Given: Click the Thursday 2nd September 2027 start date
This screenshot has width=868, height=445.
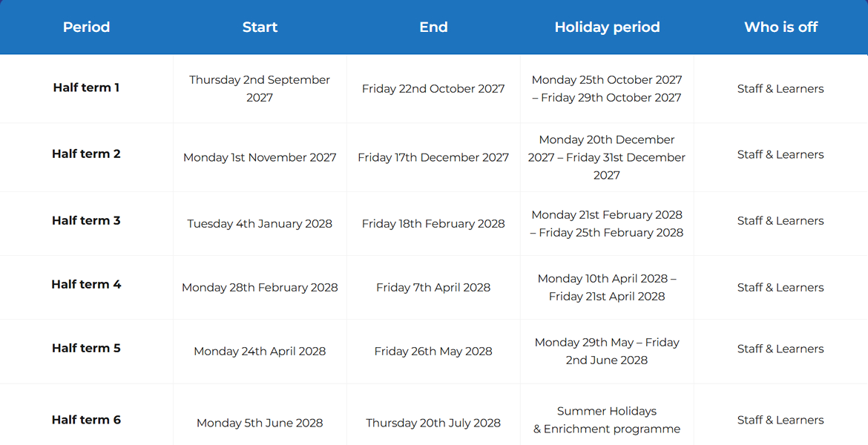Looking at the screenshot, I should 260,88.
